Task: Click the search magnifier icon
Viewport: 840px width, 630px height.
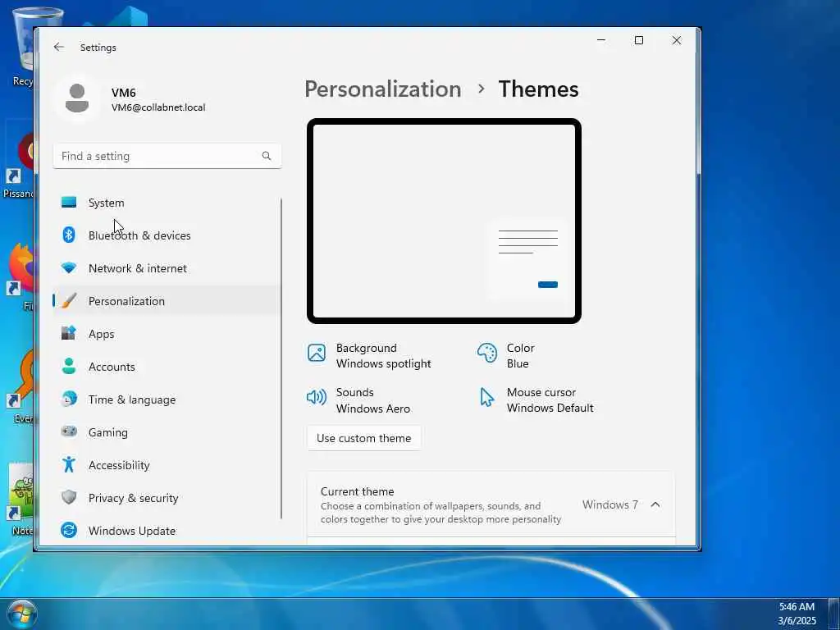Action: (267, 156)
